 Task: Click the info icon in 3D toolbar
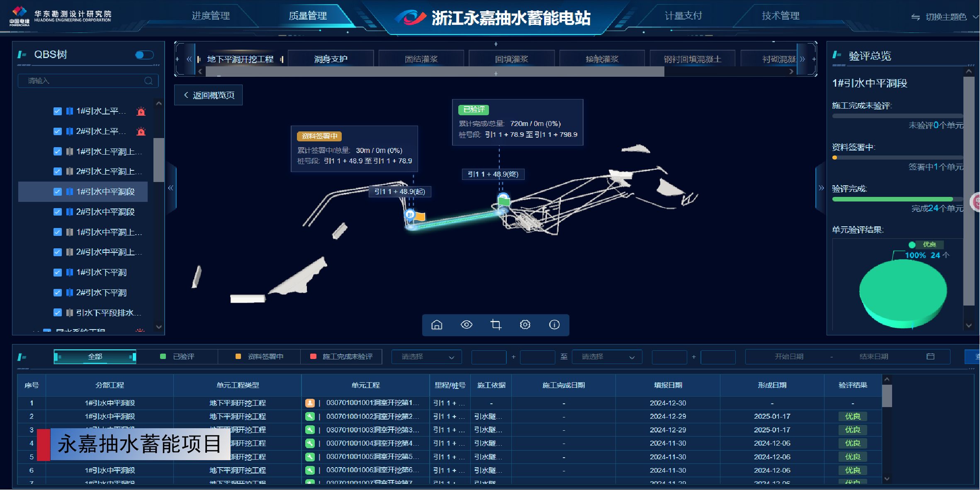point(554,325)
